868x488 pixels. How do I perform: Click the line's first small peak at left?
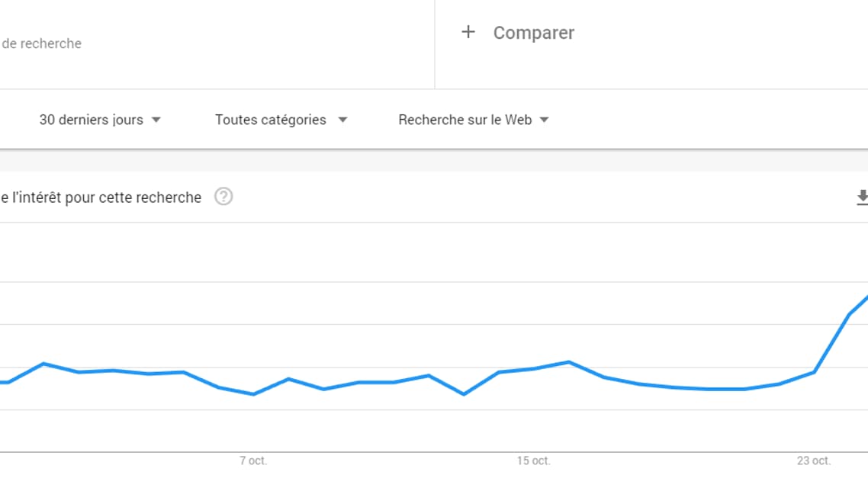(x=43, y=364)
